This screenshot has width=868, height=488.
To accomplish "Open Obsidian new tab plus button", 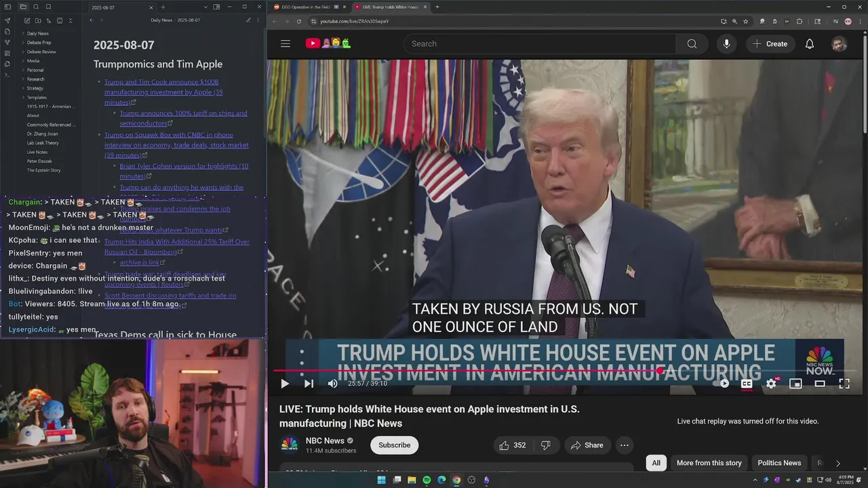I will pyautogui.click(x=163, y=7).
